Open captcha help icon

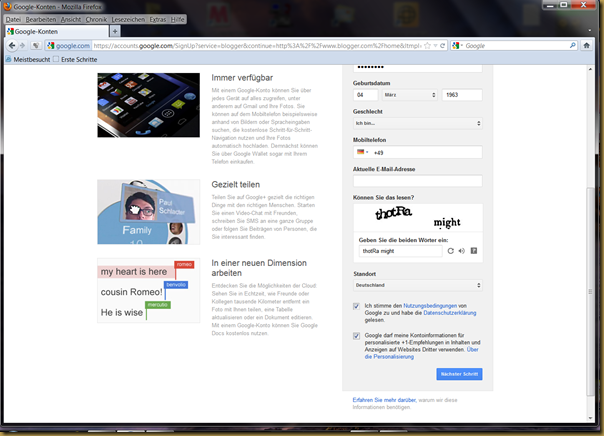[474, 251]
